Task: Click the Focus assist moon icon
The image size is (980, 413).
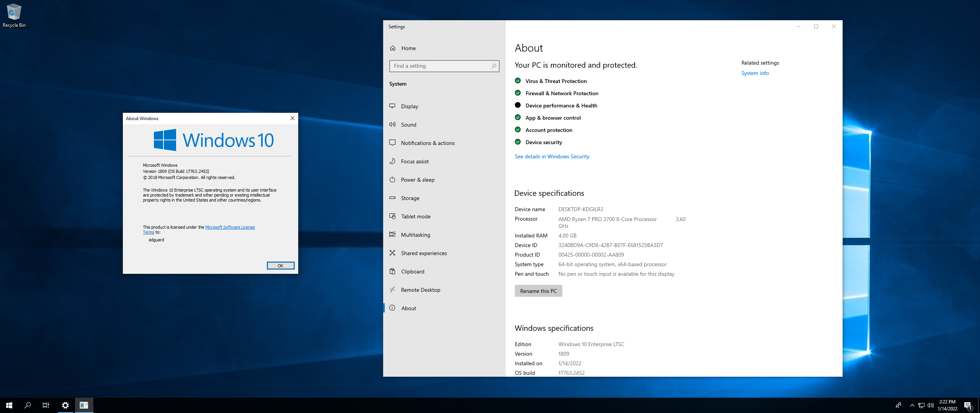Action: (x=392, y=161)
